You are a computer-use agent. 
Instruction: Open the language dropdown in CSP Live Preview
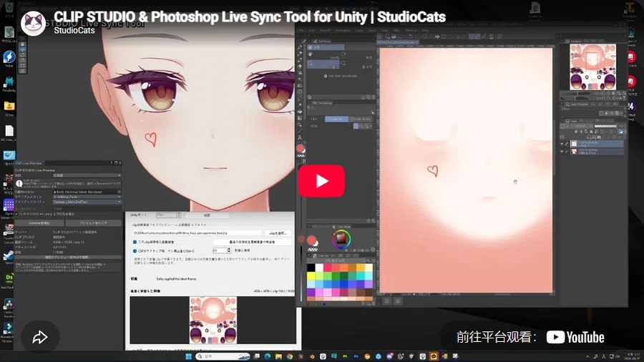[87, 175]
